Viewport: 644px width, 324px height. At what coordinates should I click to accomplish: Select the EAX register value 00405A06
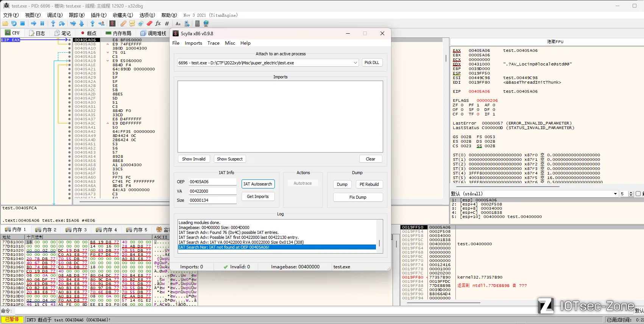point(479,50)
